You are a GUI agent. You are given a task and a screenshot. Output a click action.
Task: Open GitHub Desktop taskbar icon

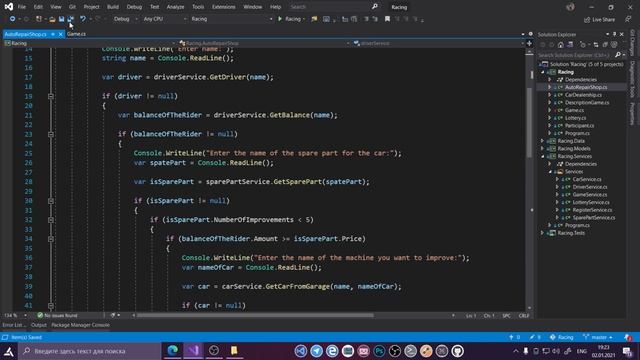tap(458, 351)
